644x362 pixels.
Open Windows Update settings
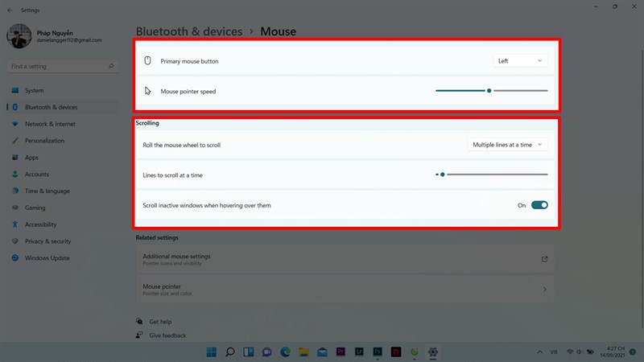[x=63, y=258]
